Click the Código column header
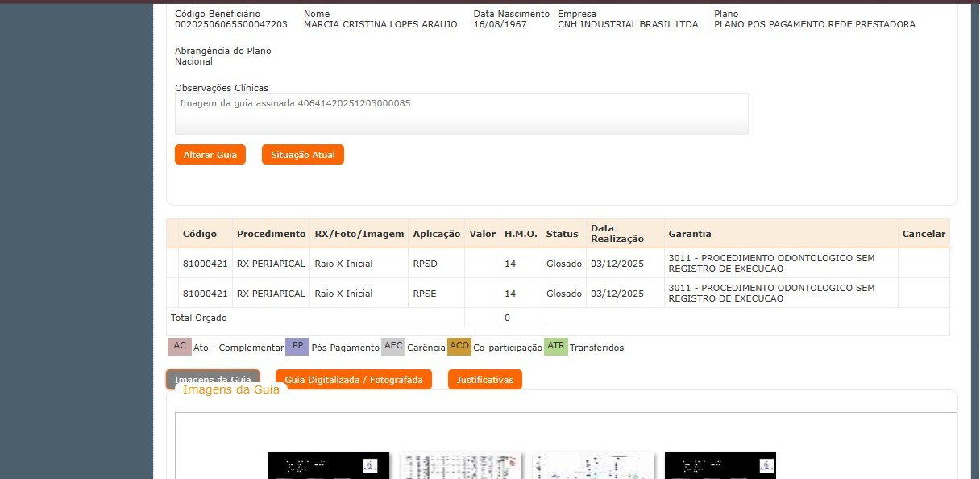Screen dimensions: 980x479 click(200, 234)
